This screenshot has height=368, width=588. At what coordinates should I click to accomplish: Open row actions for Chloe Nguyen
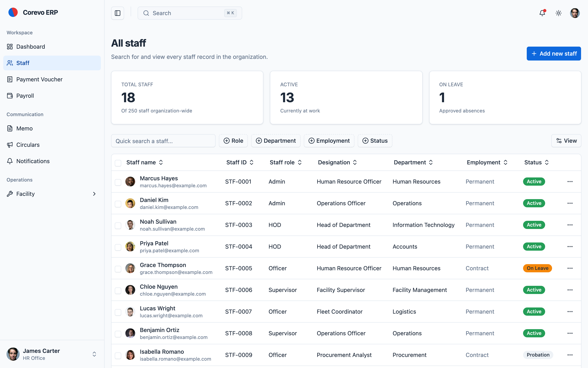click(x=570, y=290)
